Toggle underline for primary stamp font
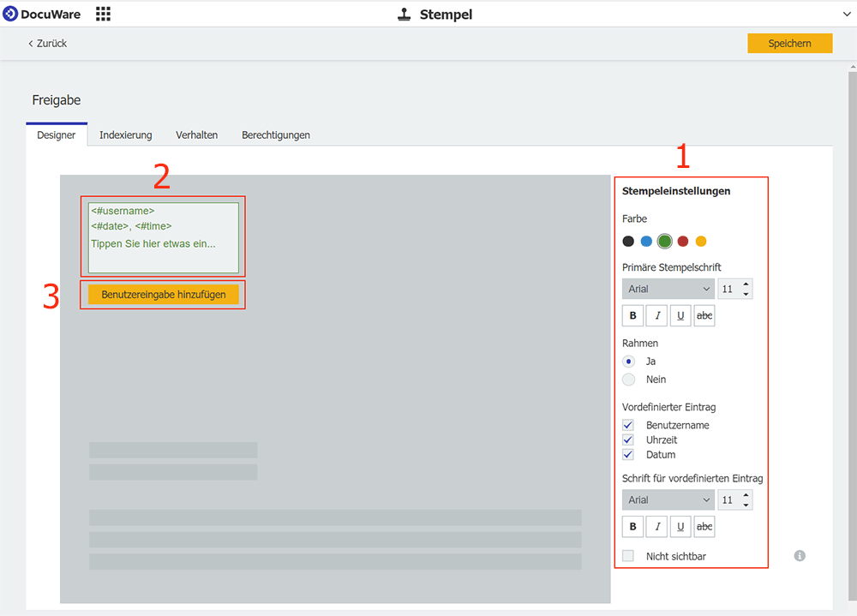 [x=680, y=316]
